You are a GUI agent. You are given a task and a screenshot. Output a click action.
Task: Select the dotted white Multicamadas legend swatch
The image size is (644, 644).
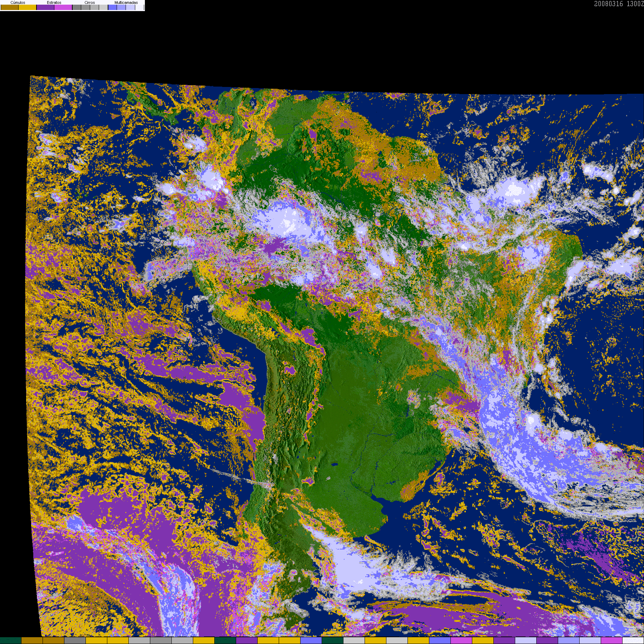click(140, 7)
